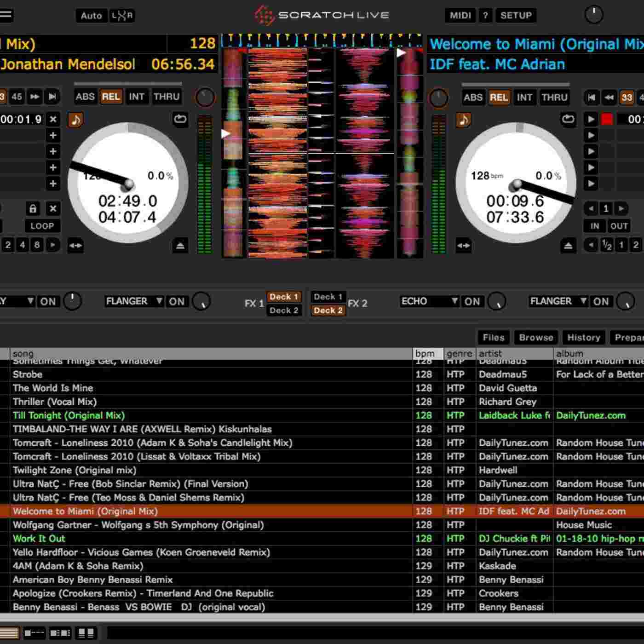
Task: Enable the left FLANGER effect ON toggle
Action: pyautogui.click(x=177, y=302)
